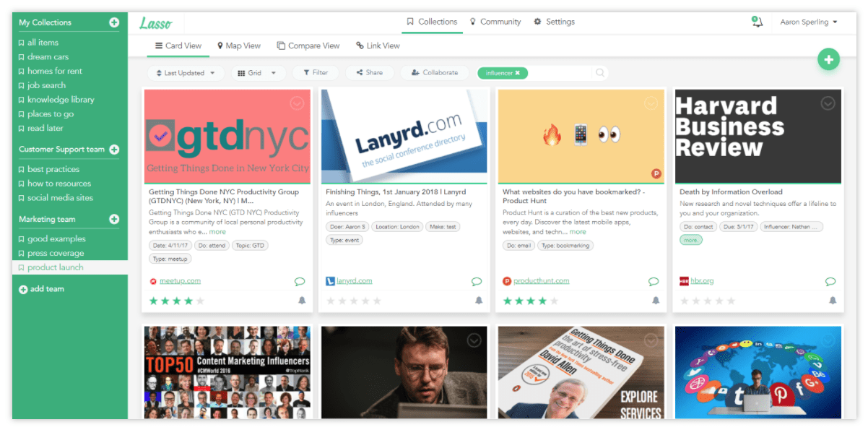This screenshot has height=435, width=868.
Task: Toggle the reminder bell on the Lanyrd card
Action: click(x=479, y=300)
